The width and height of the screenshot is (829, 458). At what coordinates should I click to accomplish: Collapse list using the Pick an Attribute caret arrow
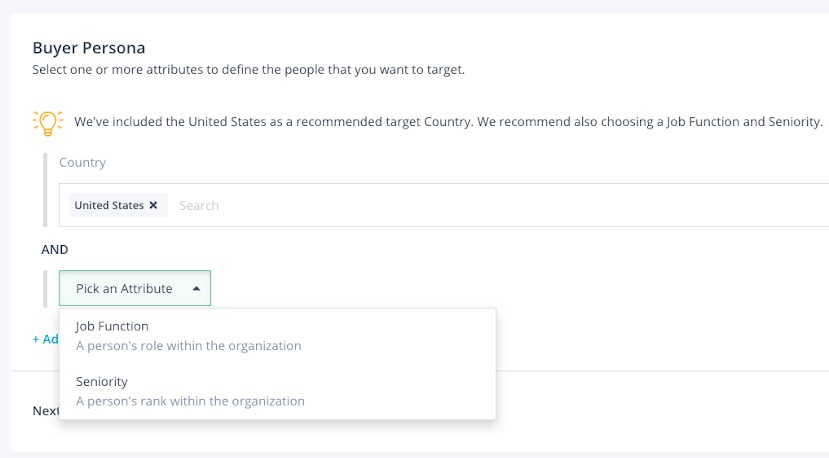point(196,289)
